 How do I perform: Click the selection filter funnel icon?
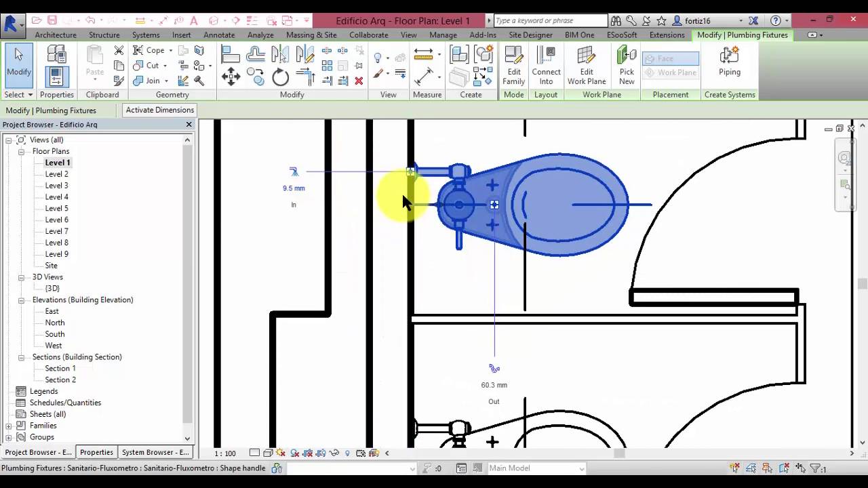click(x=814, y=468)
